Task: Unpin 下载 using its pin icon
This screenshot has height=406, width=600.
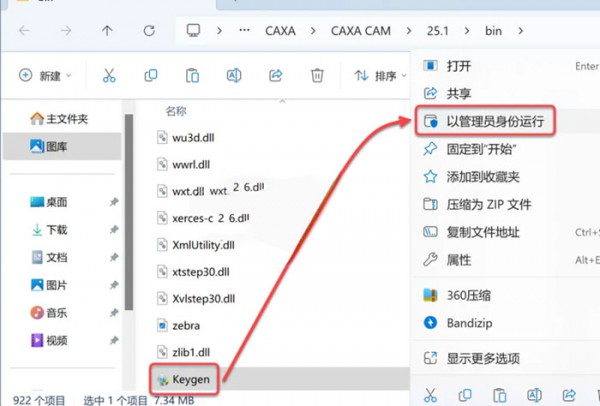Action: click(x=114, y=230)
